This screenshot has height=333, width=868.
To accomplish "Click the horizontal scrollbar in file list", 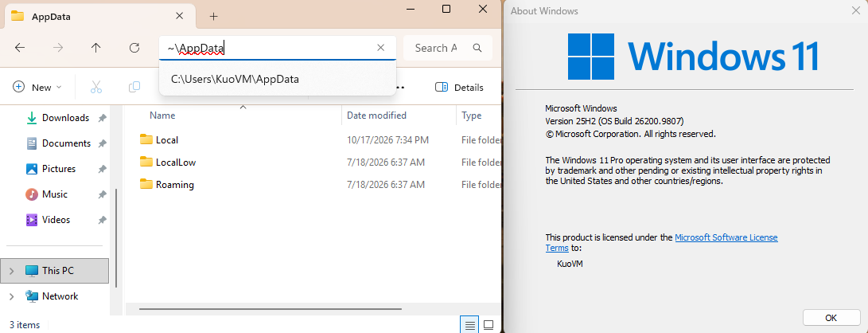I will tap(271, 308).
